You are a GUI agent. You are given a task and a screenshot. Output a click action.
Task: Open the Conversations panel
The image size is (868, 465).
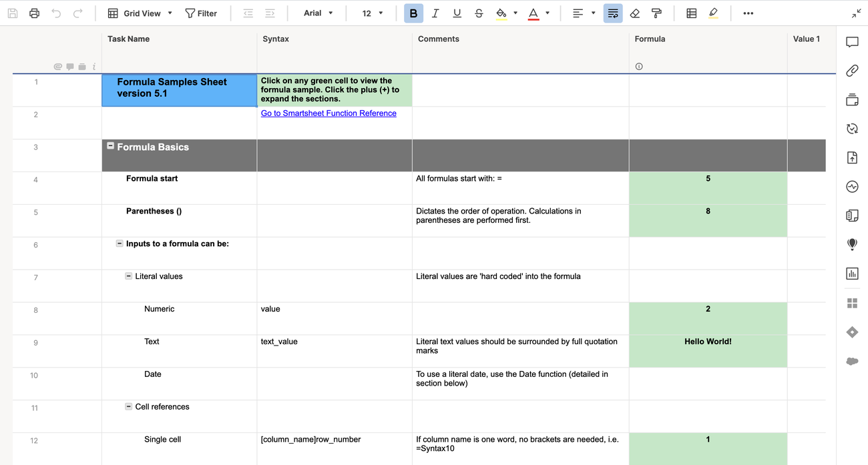click(x=852, y=42)
